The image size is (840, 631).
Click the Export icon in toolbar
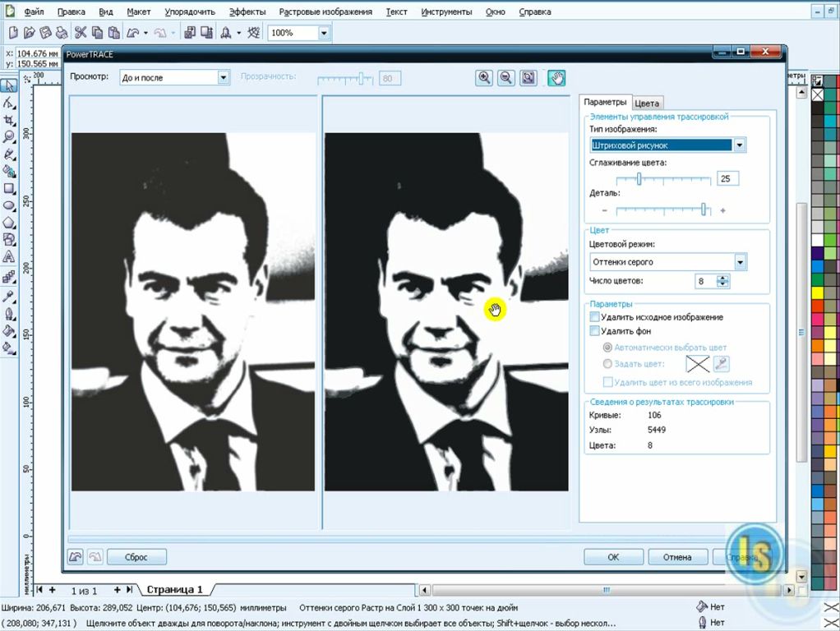coord(207,33)
